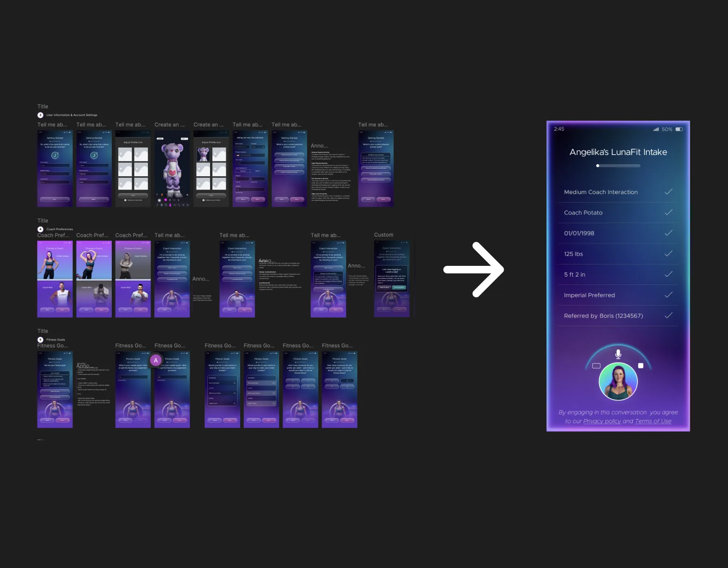The width and height of the screenshot is (728, 568).
Task: Select the gray face-palm Coach Rich frame
Action: 94,279
